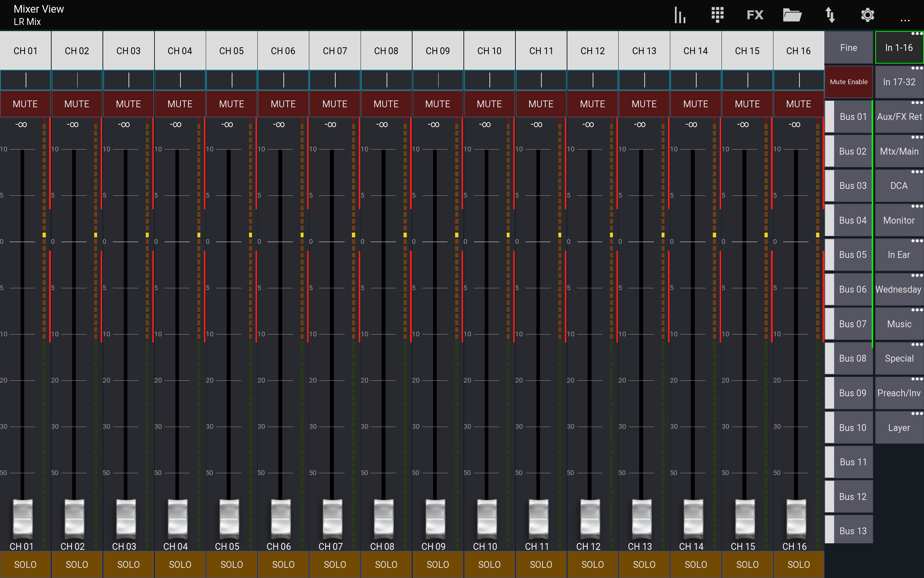Open options dots on Preach/Inv layer

[917, 379]
